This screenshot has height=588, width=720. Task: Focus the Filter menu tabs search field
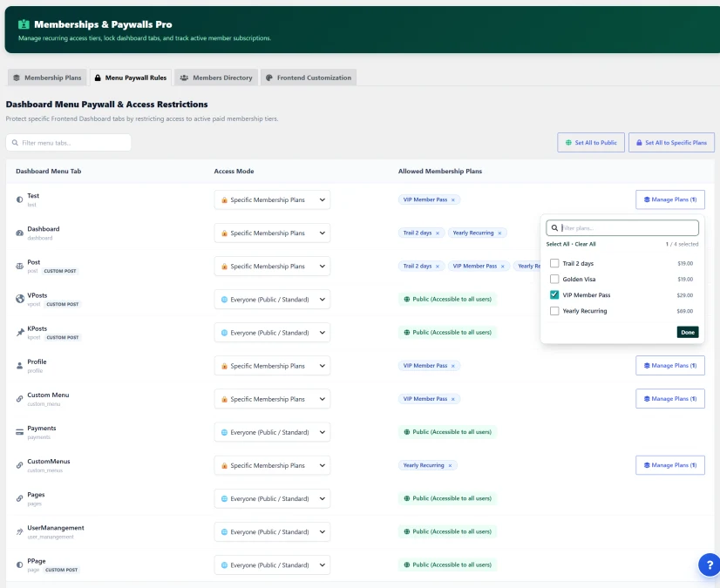68,143
